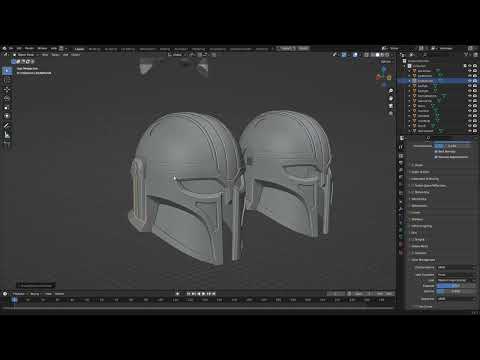480x360 pixels.
Task: Play the animation forward
Action: click(x=204, y=294)
